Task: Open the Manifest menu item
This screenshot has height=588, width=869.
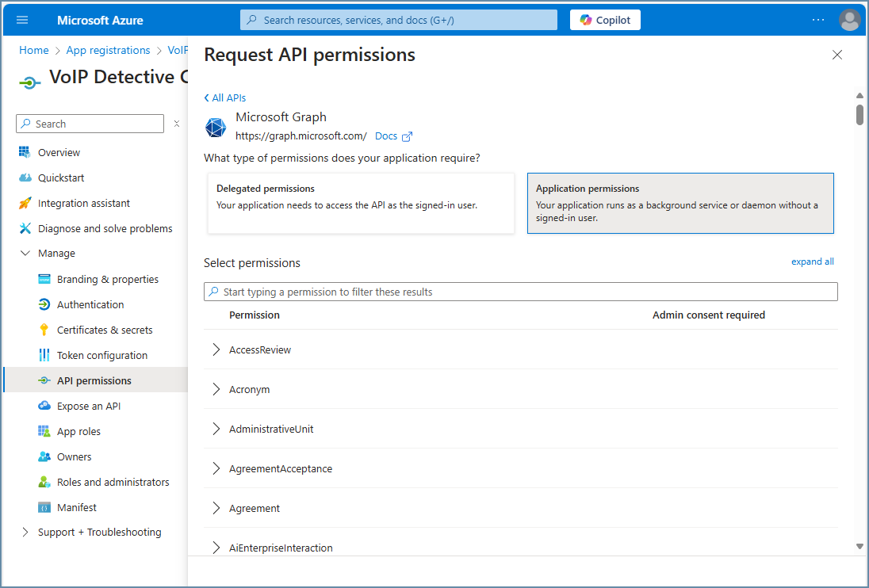Action: tap(76, 507)
